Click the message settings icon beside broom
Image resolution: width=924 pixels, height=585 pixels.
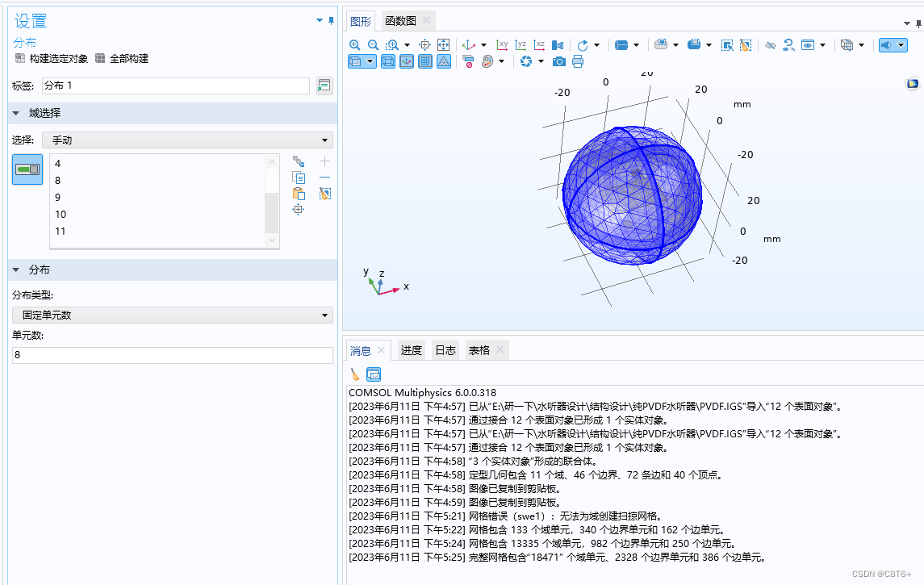(374, 374)
